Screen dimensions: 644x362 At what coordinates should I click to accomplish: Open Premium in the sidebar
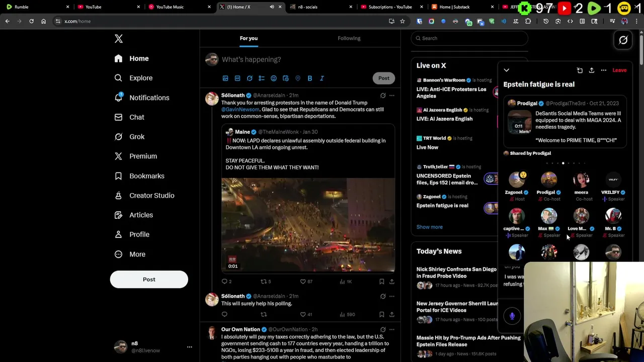(135, 156)
